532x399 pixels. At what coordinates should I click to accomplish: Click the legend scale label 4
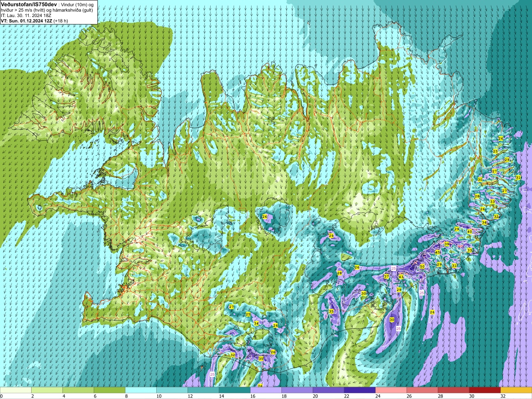click(x=64, y=396)
